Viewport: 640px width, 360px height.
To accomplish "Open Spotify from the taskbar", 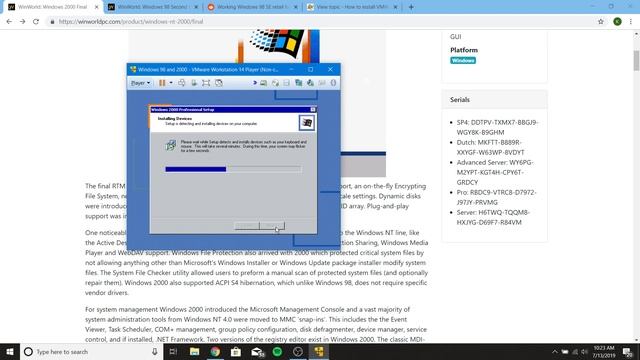I will tap(278, 351).
